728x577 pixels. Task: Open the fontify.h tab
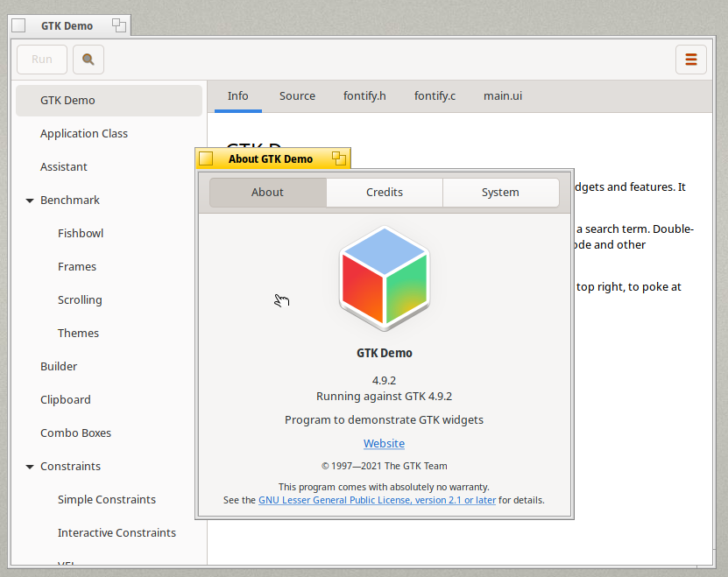tap(364, 96)
